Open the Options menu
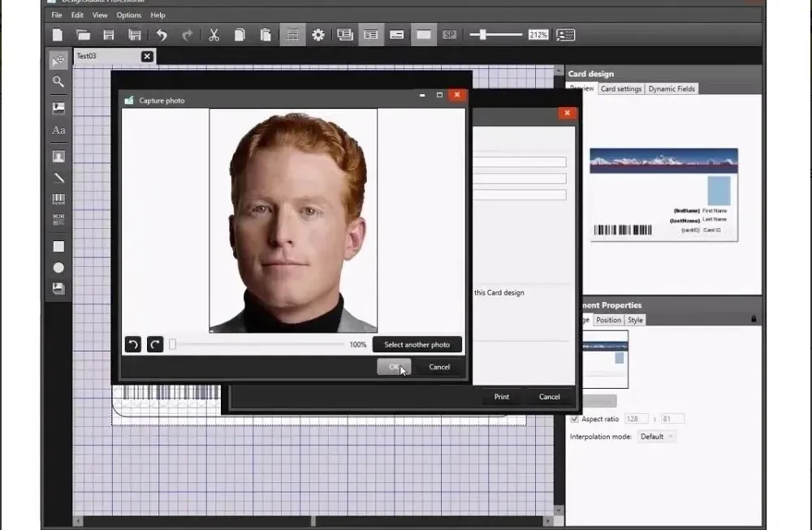This screenshot has width=812, height=530. (x=128, y=15)
